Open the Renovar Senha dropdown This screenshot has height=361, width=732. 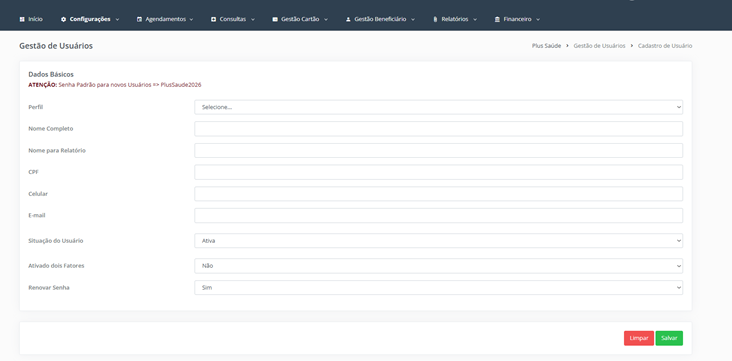pos(438,288)
